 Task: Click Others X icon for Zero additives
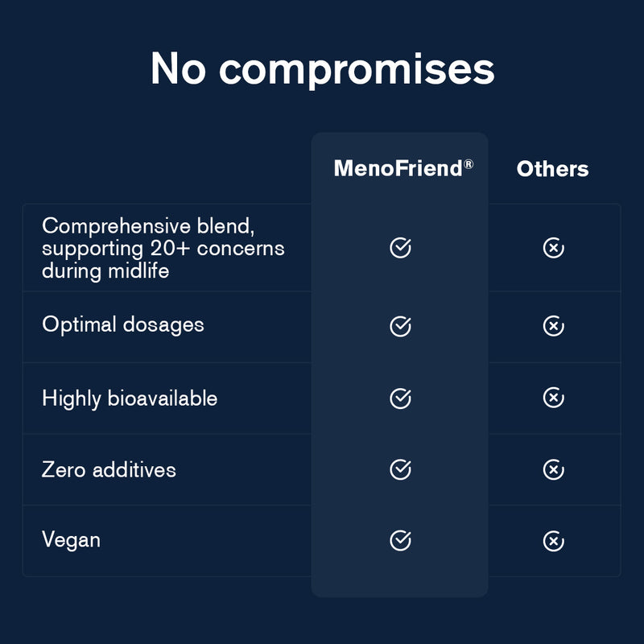click(553, 469)
